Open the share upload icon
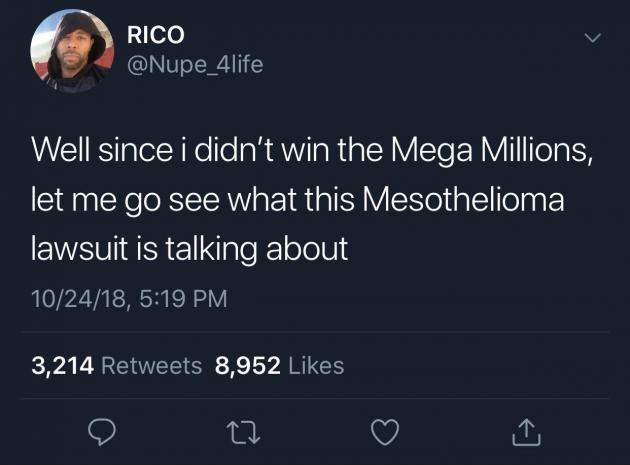 tap(524, 432)
